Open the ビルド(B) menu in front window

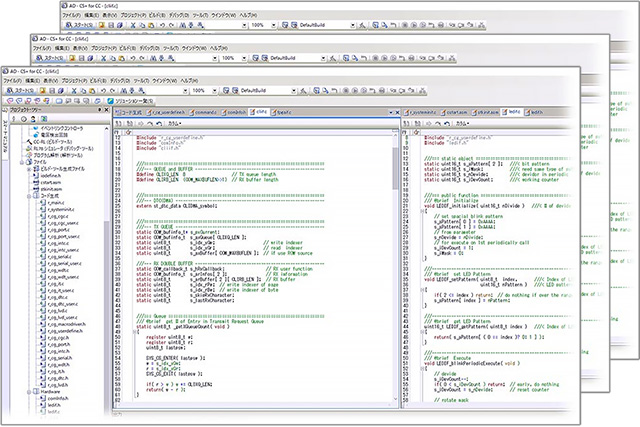tap(97, 81)
